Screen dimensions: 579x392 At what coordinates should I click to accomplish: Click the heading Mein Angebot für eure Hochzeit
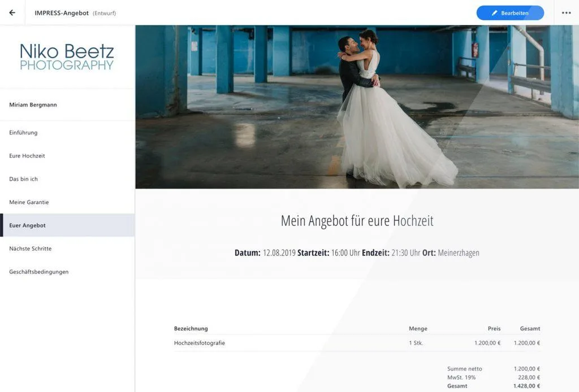357,221
